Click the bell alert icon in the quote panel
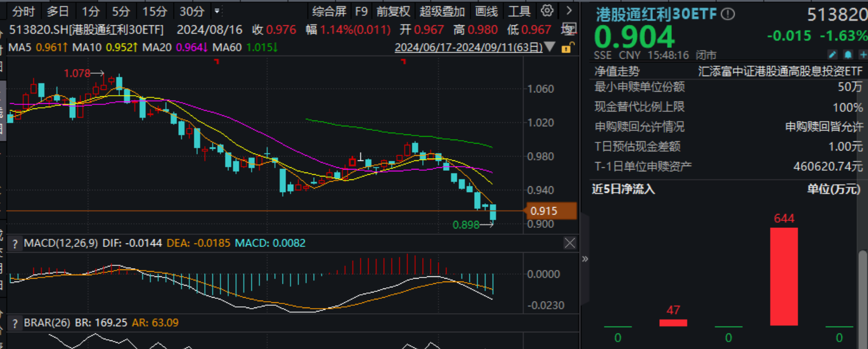The image size is (868, 349). (848, 54)
